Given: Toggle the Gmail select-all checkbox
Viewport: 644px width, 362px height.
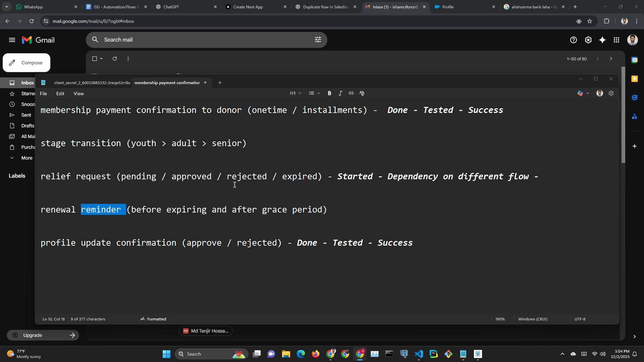Looking at the screenshot, I should click(95, 59).
